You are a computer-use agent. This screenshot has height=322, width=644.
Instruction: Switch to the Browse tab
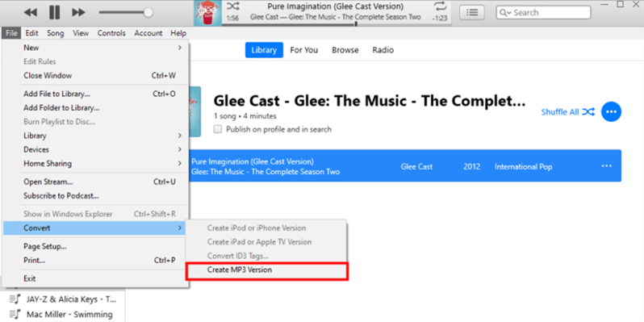click(x=345, y=50)
